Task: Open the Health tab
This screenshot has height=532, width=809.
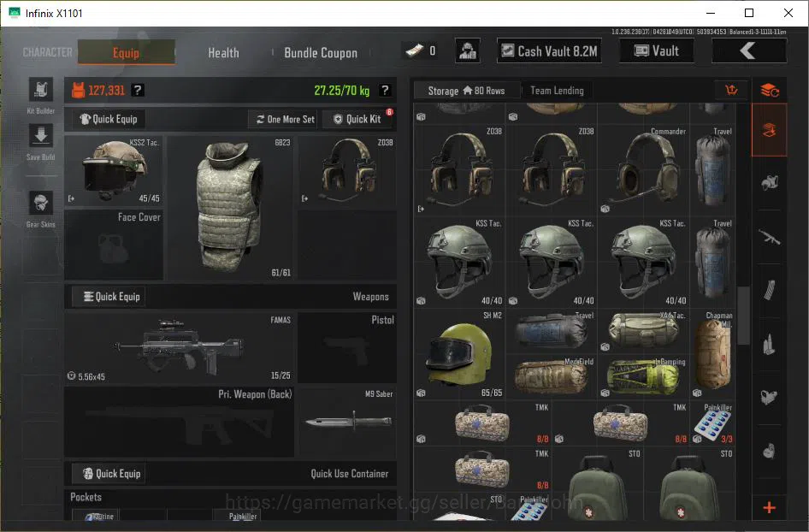Action: [x=223, y=53]
